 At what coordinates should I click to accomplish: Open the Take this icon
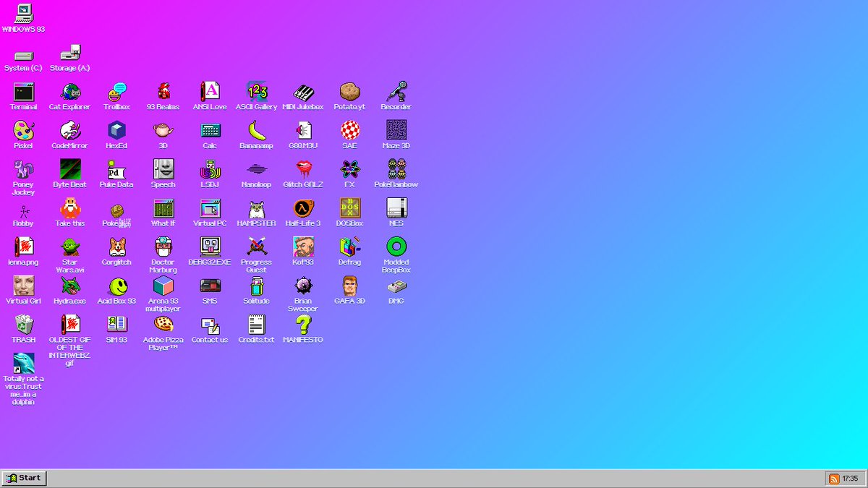coord(70,208)
